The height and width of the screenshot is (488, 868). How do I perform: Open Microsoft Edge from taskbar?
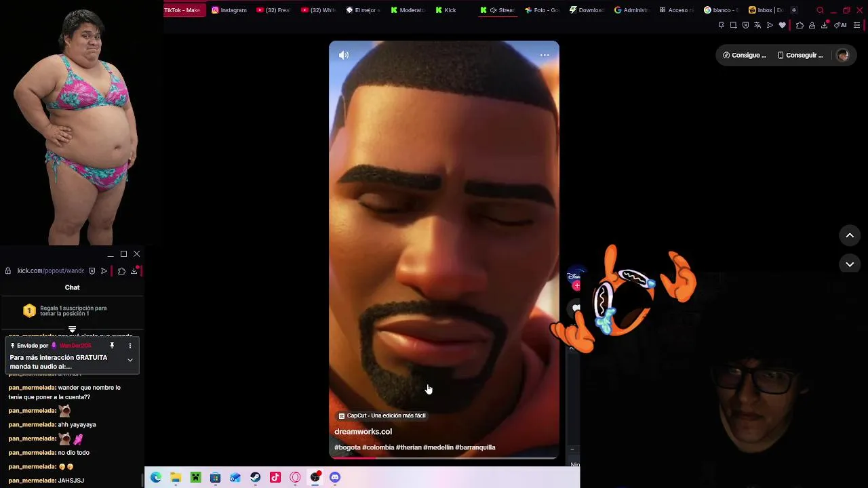click(x=156, y=478)
